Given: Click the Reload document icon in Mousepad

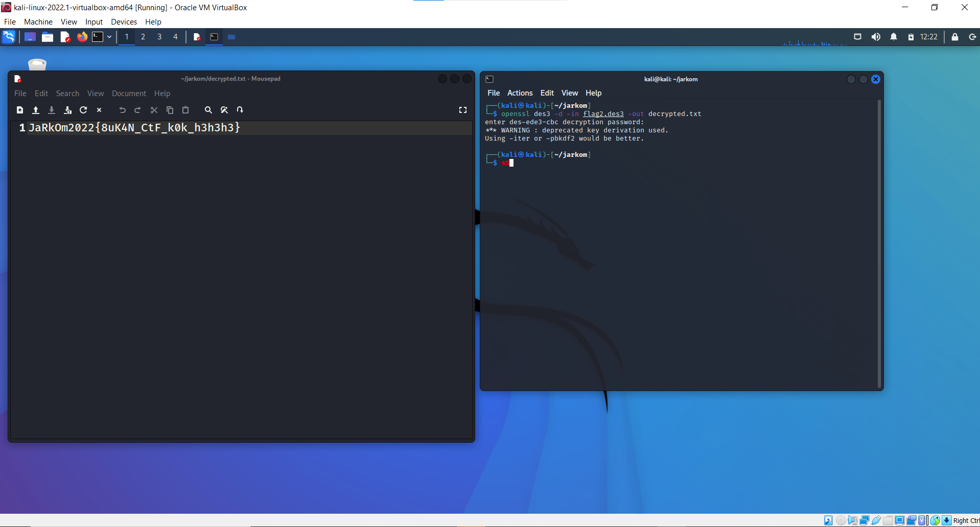Looking at the screenshot, I should [x=83, y=110].
